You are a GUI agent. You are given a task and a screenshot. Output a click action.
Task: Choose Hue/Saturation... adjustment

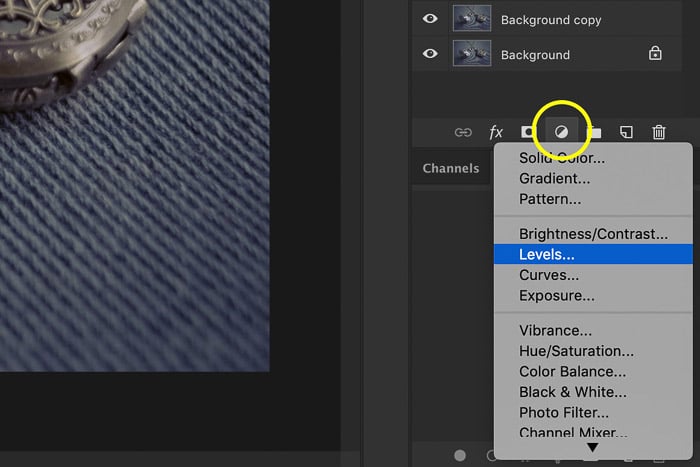click(x=576, y=351)
